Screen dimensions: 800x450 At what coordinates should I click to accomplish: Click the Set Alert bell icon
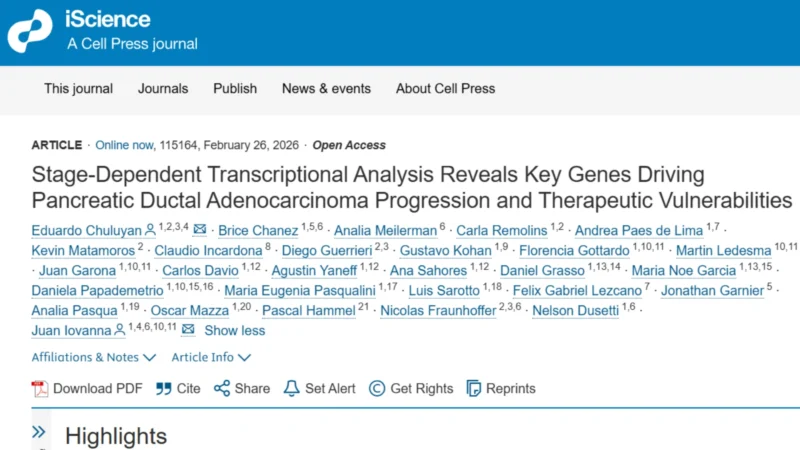click(x=292, y=389)
